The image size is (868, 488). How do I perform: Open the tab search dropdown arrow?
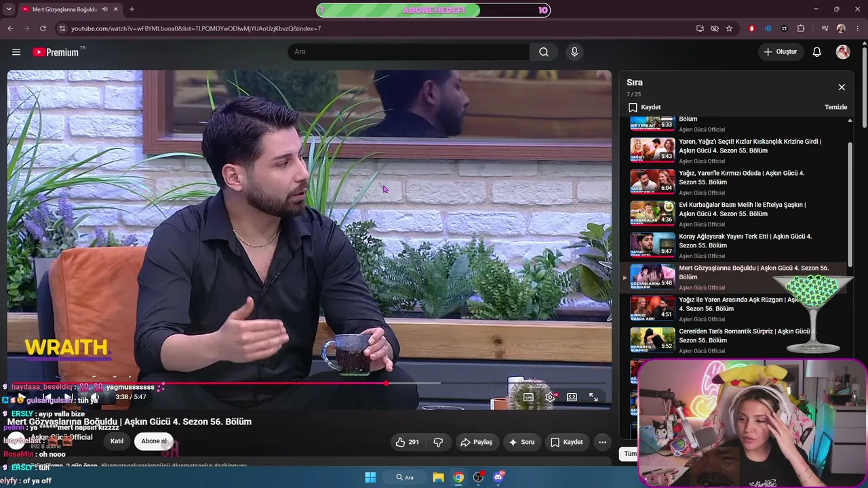pos(10,9)
